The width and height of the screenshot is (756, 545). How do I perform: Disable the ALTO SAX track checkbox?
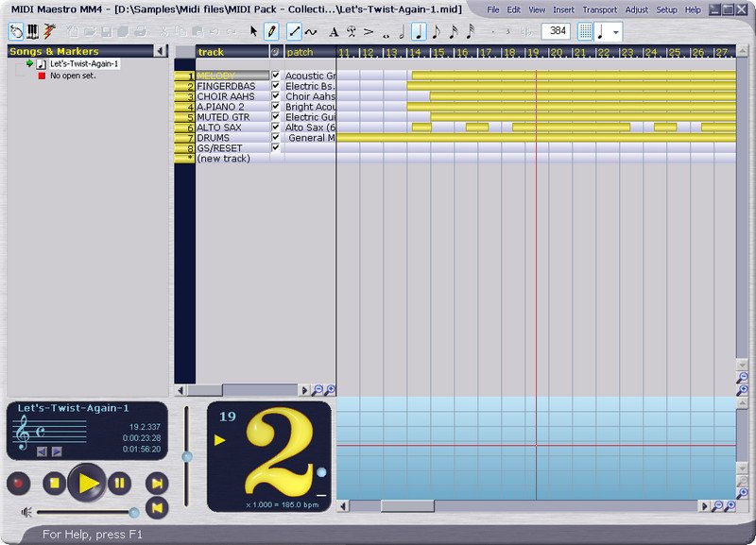tap(276, 128)
